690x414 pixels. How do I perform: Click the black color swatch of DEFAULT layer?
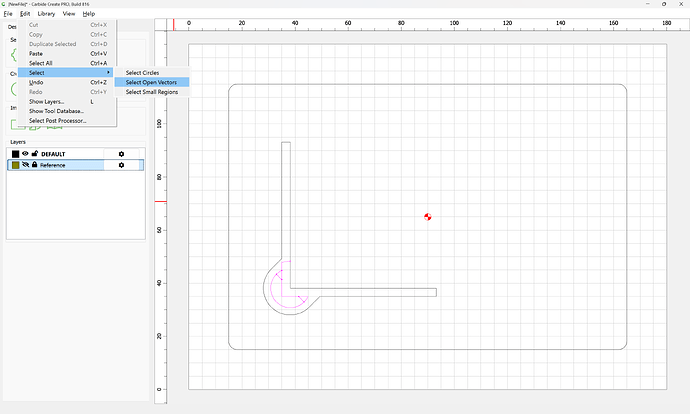coord(15,154)
